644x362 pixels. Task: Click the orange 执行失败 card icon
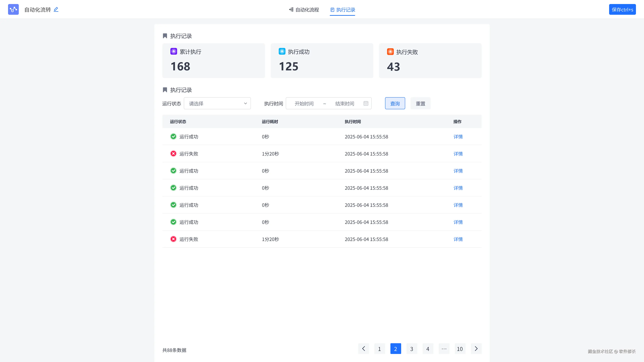click(x=390, y=52)
